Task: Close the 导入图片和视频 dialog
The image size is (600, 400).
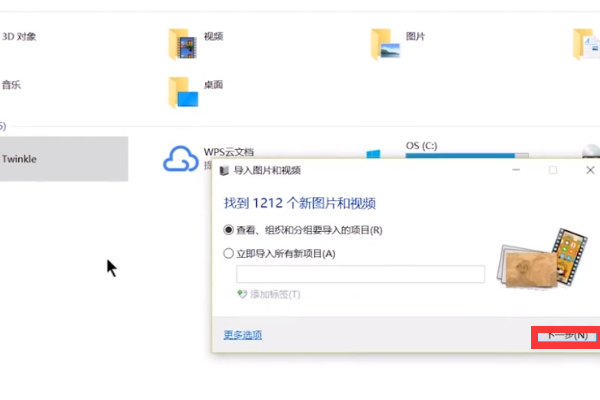Action: (x=590, y=170)
